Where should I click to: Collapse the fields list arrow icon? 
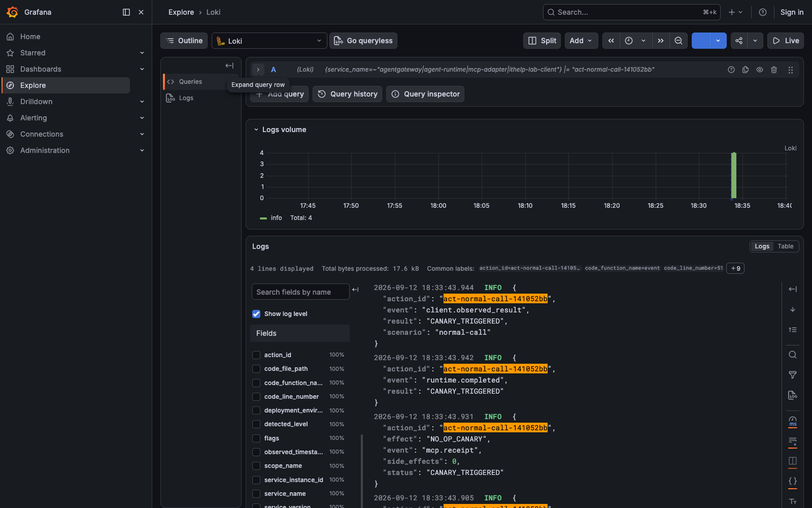coord(355,290)
